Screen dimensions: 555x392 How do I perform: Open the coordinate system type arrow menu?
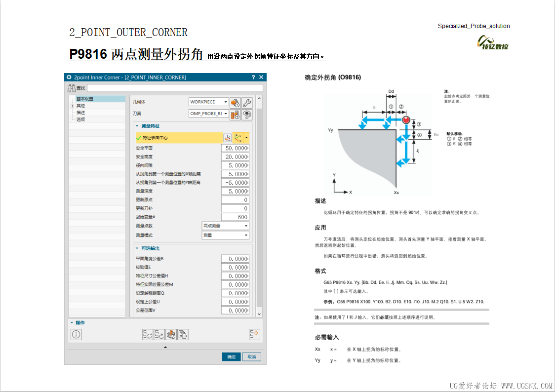[x=246, y=138]
